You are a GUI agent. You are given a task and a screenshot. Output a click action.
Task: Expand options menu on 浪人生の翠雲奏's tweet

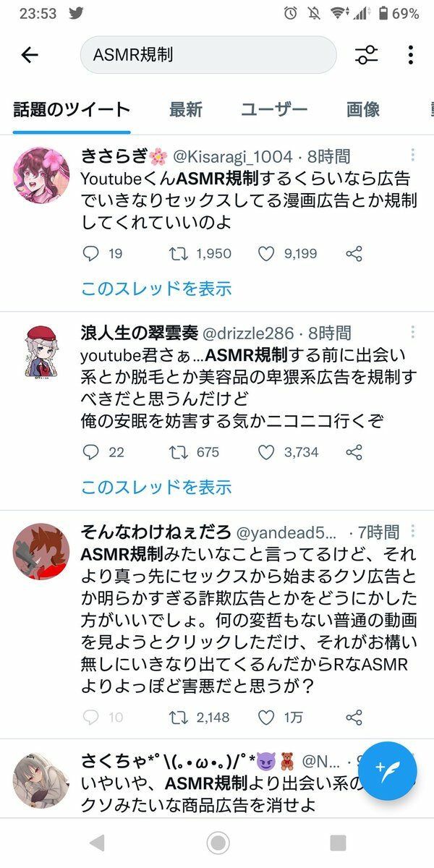413,333
